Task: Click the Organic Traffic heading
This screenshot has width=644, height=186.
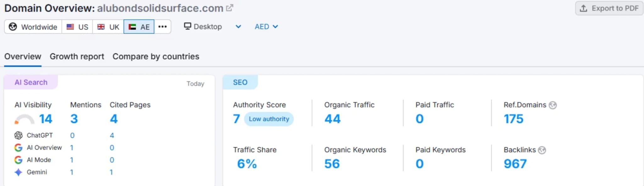Action: (x=349, y=105)
